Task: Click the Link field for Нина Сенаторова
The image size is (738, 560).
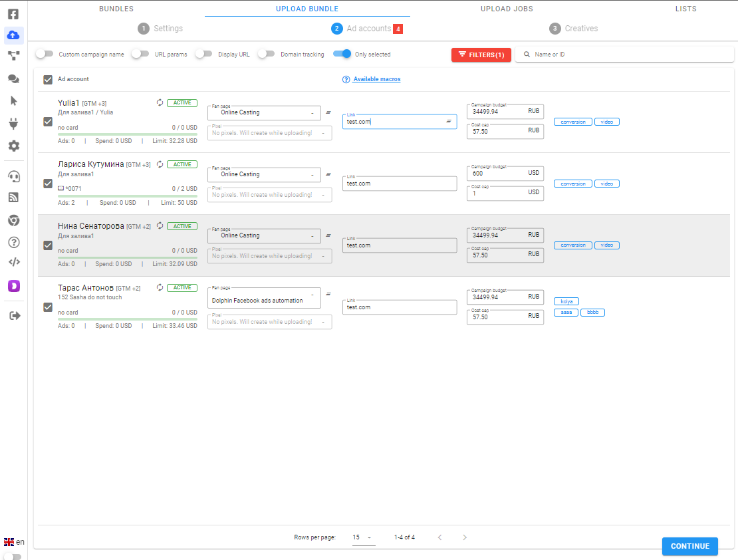Action: click(400, 245)
